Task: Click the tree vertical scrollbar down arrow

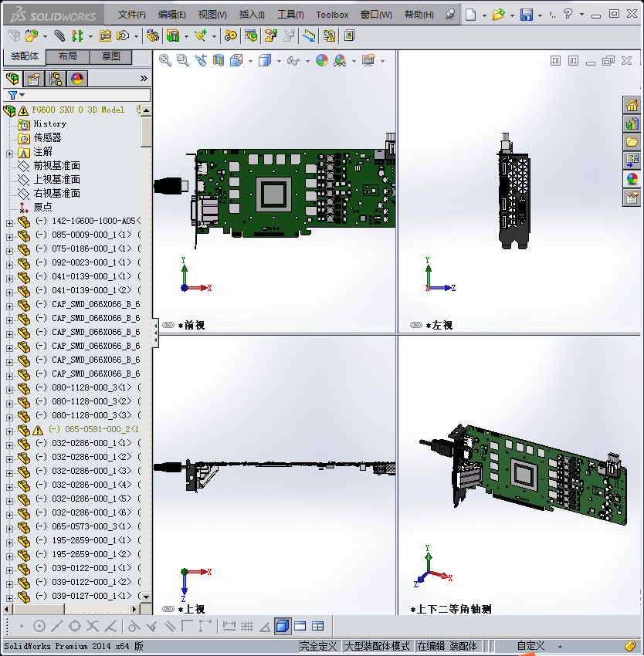Action: pyautogui.click(x=146, y=597)
